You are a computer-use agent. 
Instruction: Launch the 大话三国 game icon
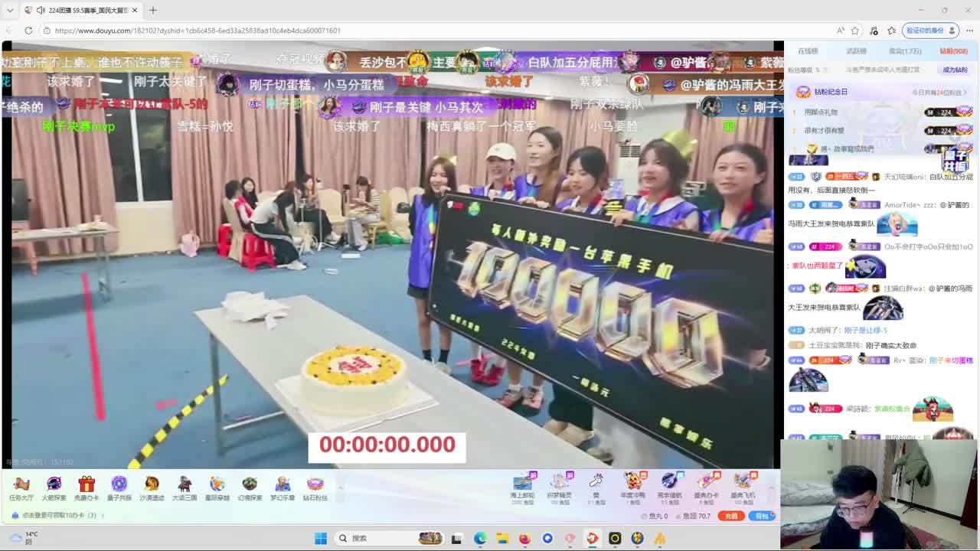tap(185, 487)
